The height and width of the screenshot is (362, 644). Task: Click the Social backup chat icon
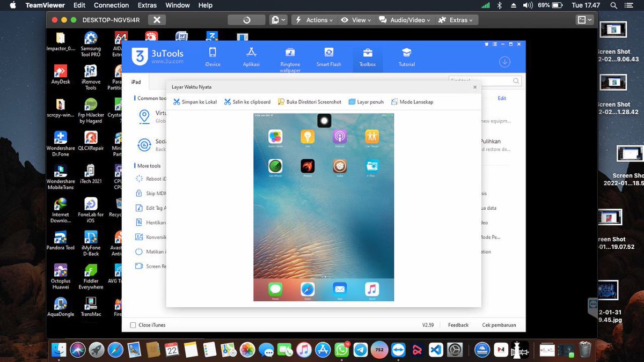coord(144,145)
